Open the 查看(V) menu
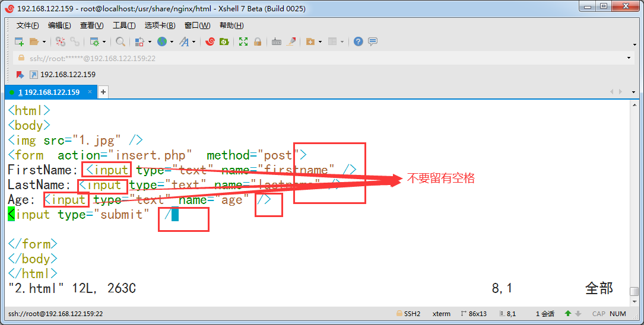This screenshot has height=325, width=644. tap(91, 26)
